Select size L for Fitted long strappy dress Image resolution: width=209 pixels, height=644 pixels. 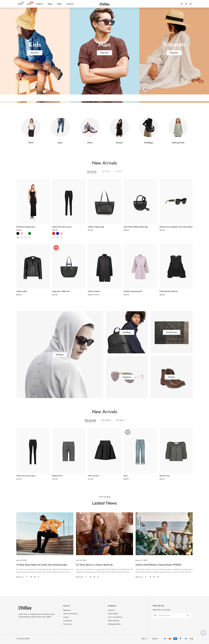coord(29,237)
